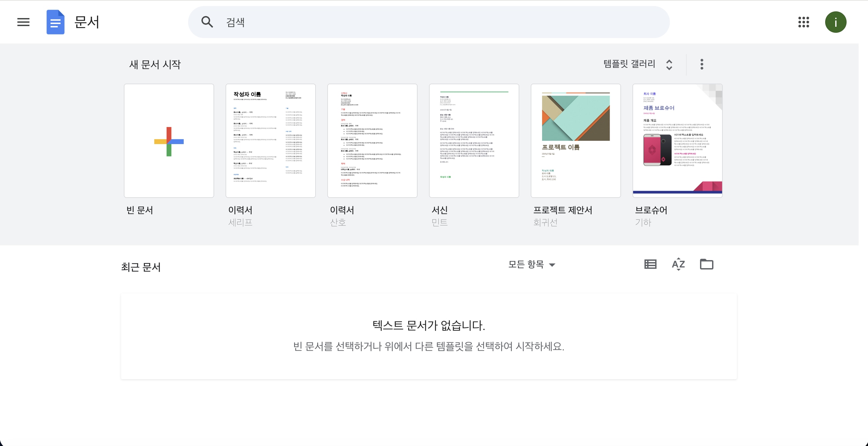
Task: Choose the 서신 민트 letter template
Action: click(x=474, y=141)
